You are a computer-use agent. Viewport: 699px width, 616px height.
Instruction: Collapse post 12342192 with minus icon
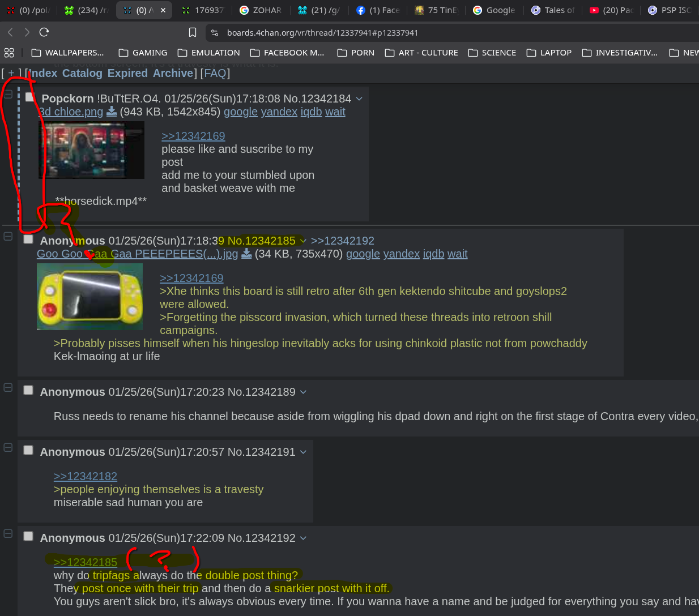[x=8, y=533]
